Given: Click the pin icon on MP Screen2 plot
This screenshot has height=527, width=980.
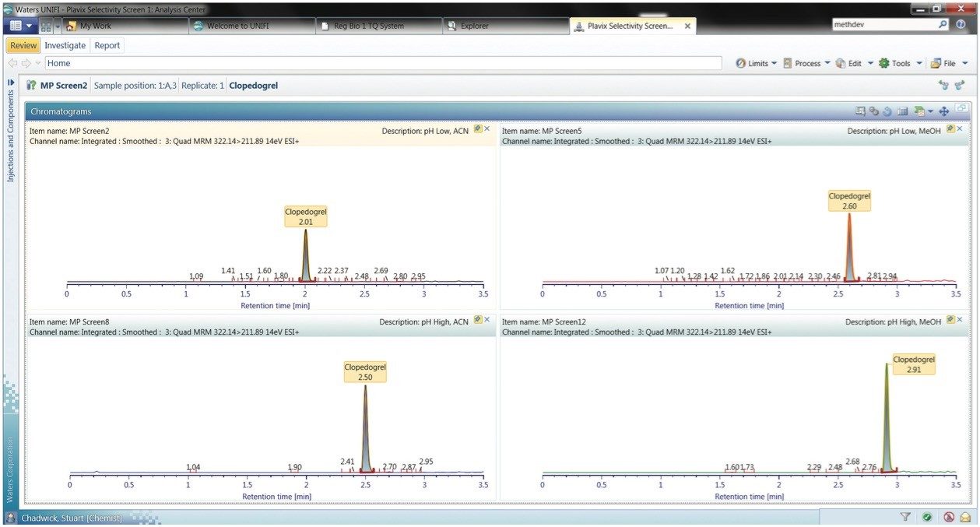Looking at the screenshot, I should (x=478, y=128).
